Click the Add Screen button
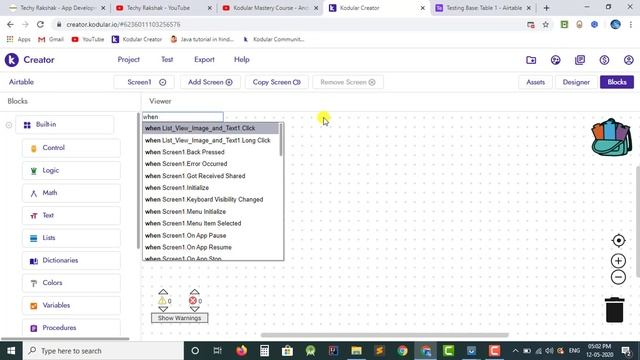This screenshot has height=360, width=640. [210, 82]
